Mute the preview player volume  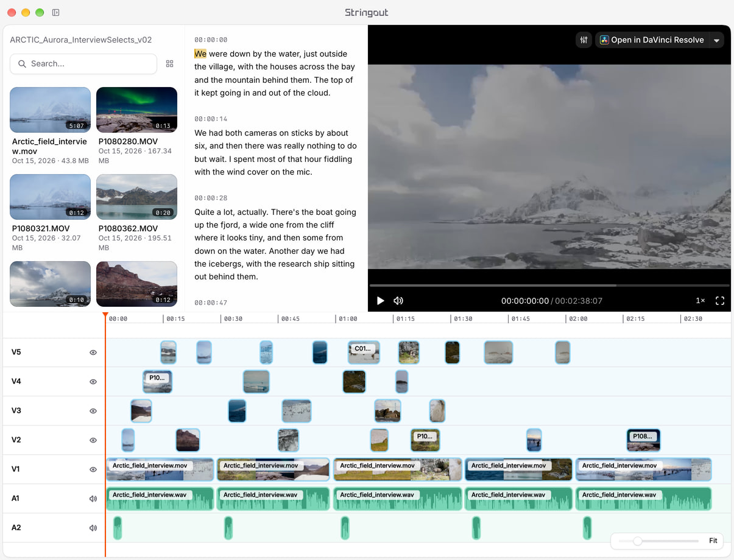[x=398, y=301]
